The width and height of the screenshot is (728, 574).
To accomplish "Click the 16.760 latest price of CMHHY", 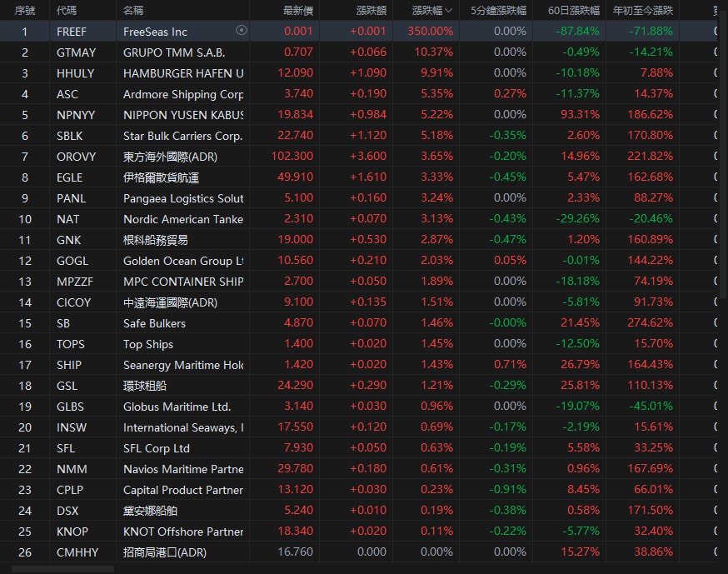I will click(296, 552).
